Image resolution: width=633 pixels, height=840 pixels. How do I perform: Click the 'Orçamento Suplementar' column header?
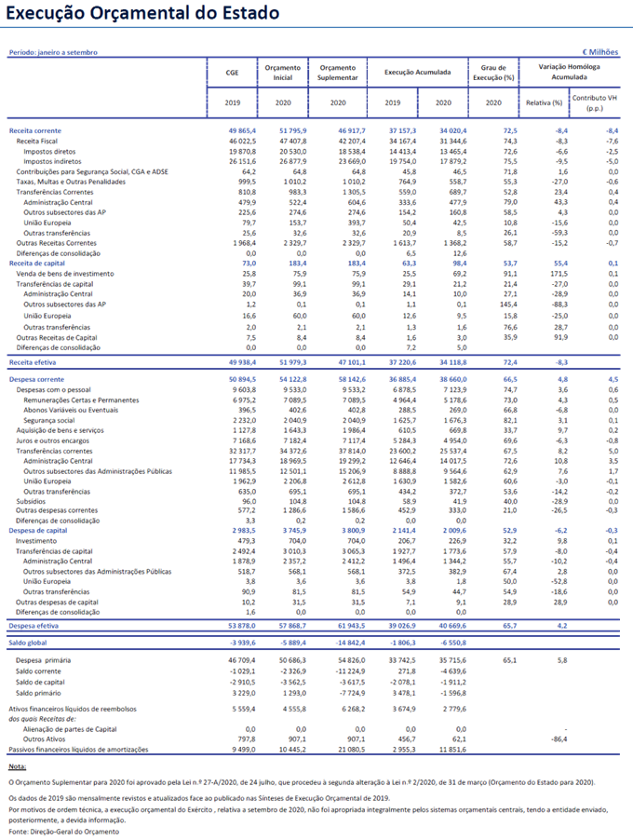(x=337, y=73)
